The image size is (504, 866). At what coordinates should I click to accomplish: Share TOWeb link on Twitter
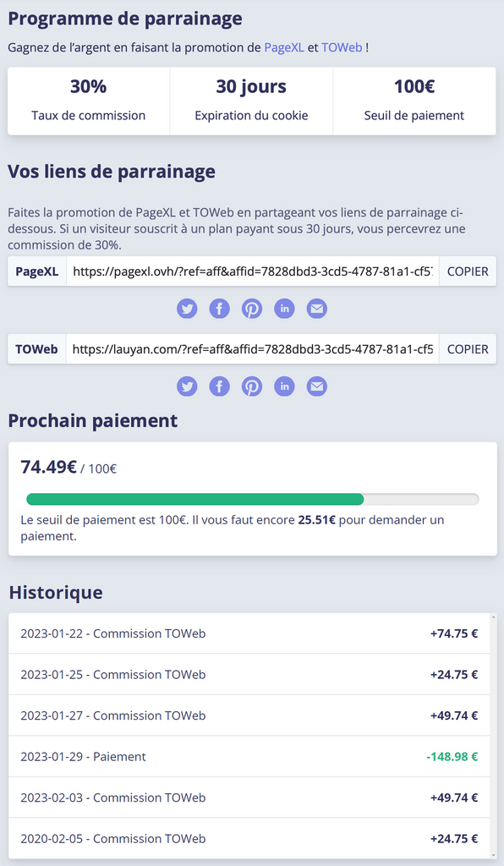click(187, 386)
